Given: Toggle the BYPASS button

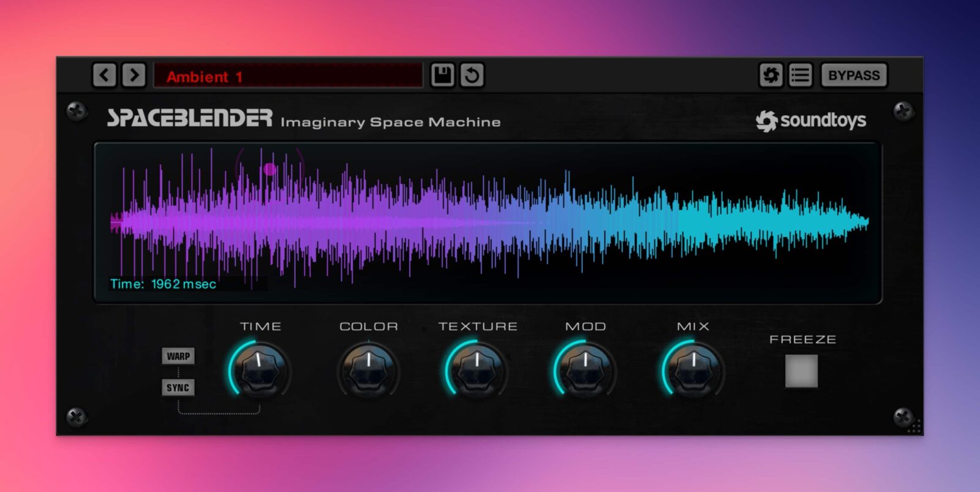Looking at the screenshot, I should tap(854, 75).
